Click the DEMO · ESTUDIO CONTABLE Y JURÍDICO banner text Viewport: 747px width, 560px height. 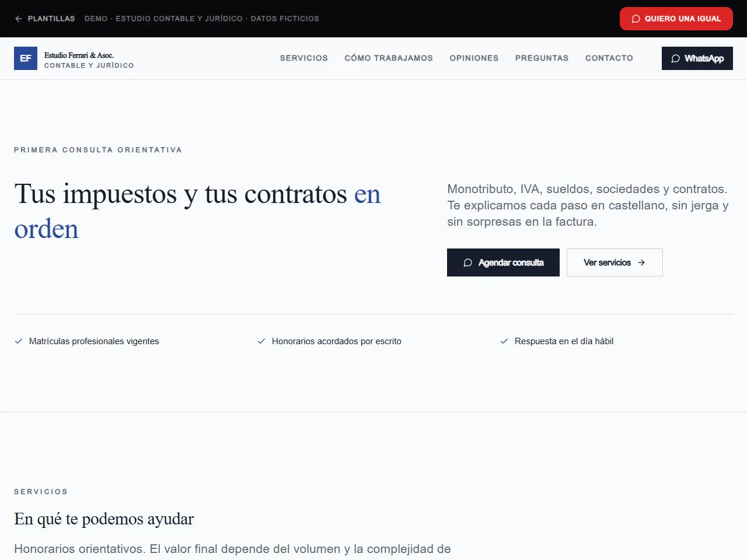click(201, 19)
